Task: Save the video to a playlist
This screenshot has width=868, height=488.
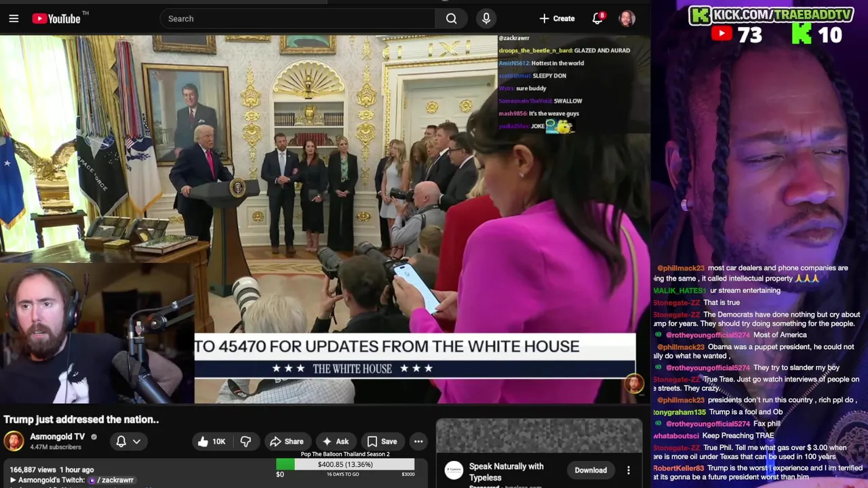Action: tap(382, 441)
